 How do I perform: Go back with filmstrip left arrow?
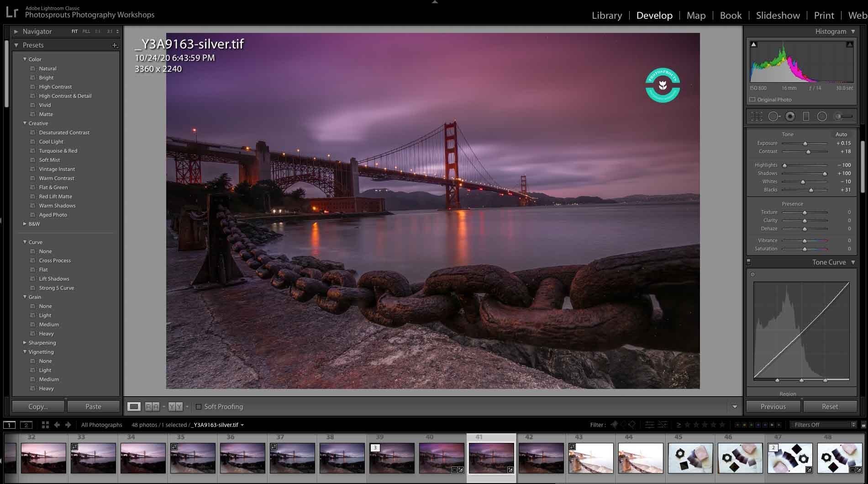[57, 425]
